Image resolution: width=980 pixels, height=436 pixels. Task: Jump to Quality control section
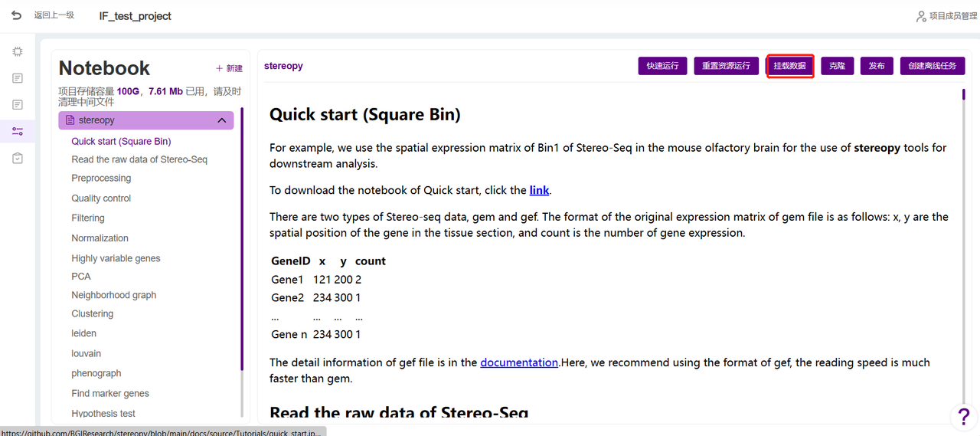point(101,198)
